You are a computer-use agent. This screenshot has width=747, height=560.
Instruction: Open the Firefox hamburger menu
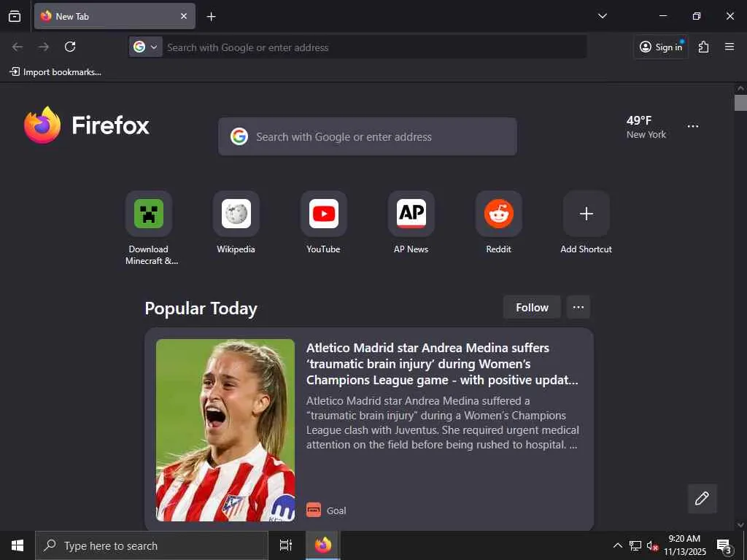pyautogui.click(x=729, y=47)
